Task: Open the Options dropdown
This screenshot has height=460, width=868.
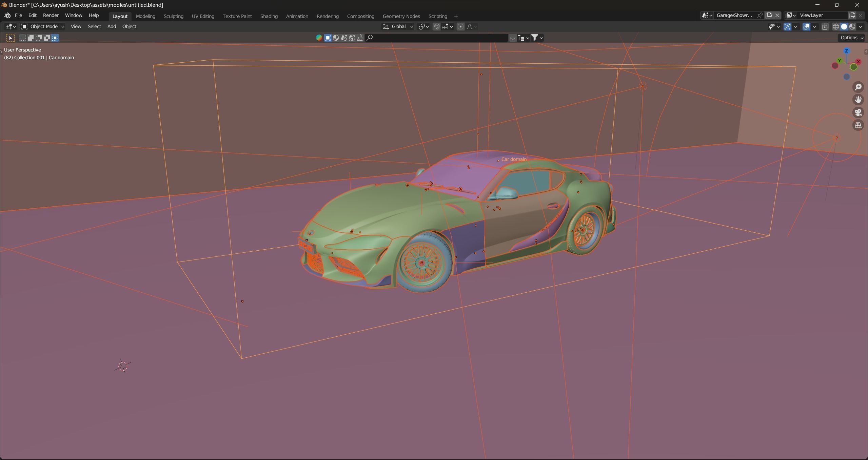Action: pyautogui.click(x=851, y=38)
